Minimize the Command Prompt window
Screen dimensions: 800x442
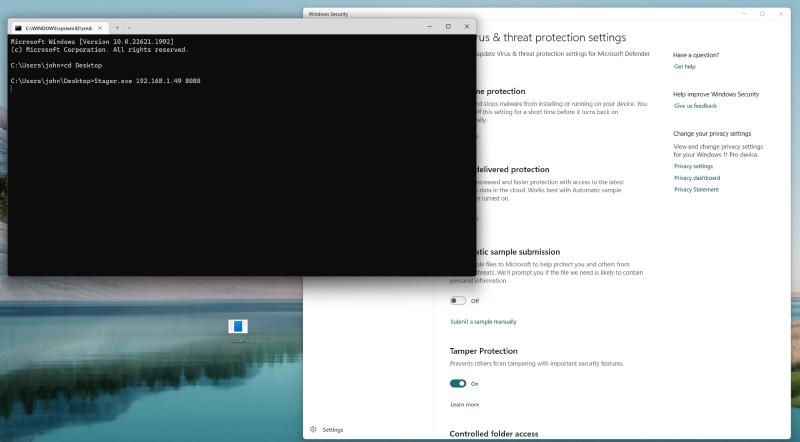(430, 27)
